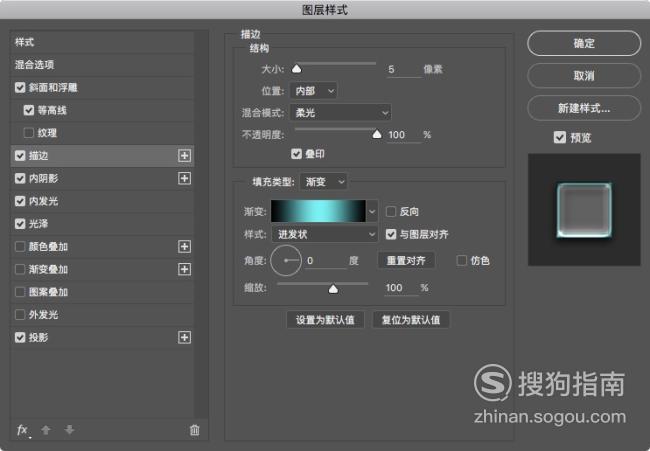This screenshot has height=451, width=650.
Task: Click the 不透明度 value field
Action: click(x=403, y=135)
